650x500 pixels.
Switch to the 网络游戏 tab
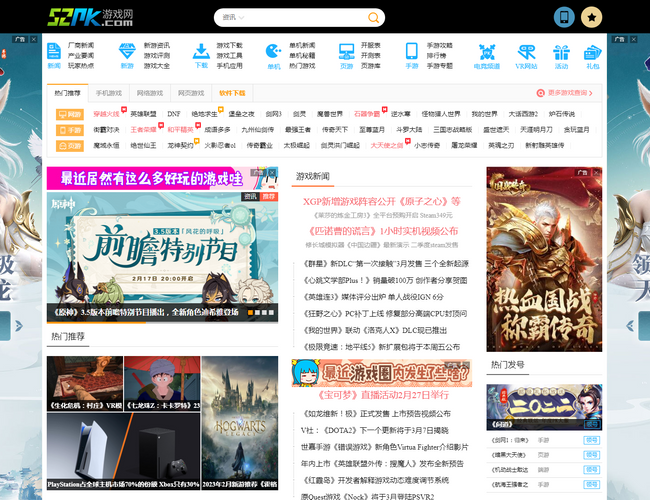(x=150, y=93)
